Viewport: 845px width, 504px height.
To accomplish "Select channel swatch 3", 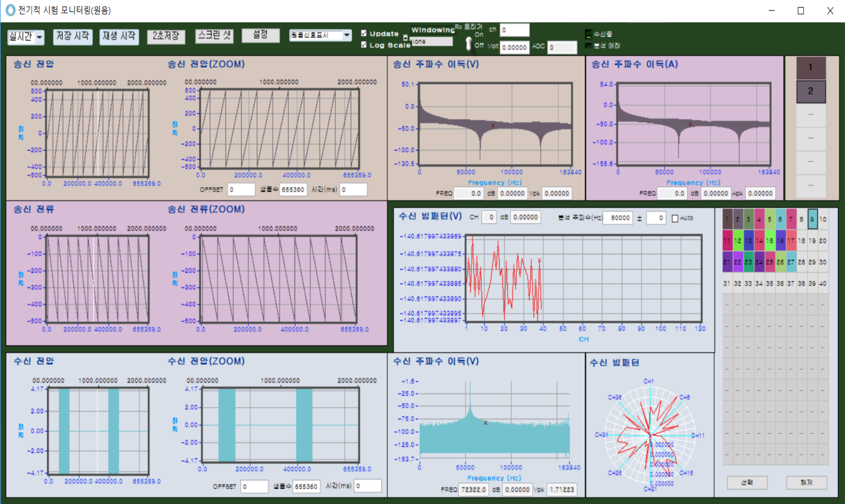I will tap(748, 219).
